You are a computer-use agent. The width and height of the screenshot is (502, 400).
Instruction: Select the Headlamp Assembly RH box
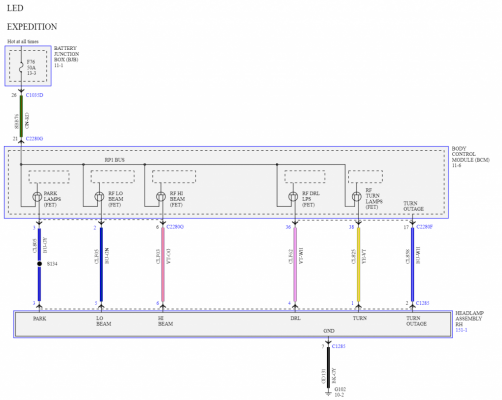coord(233,324)
